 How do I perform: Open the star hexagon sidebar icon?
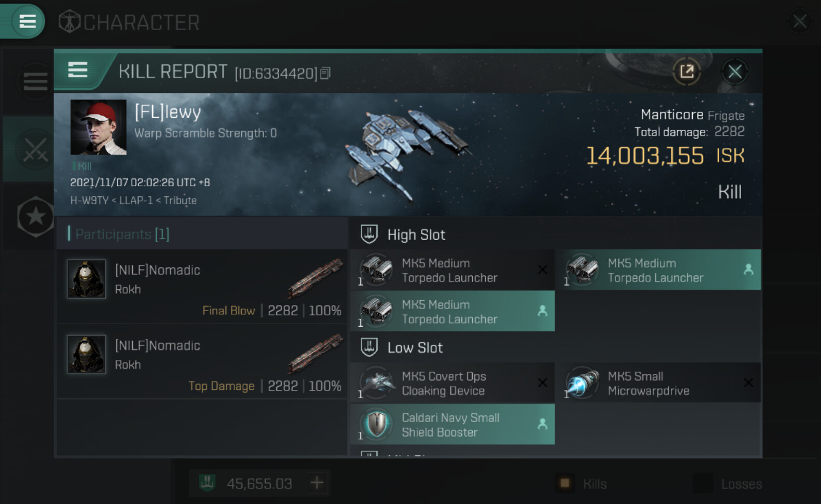pos(35,217)
